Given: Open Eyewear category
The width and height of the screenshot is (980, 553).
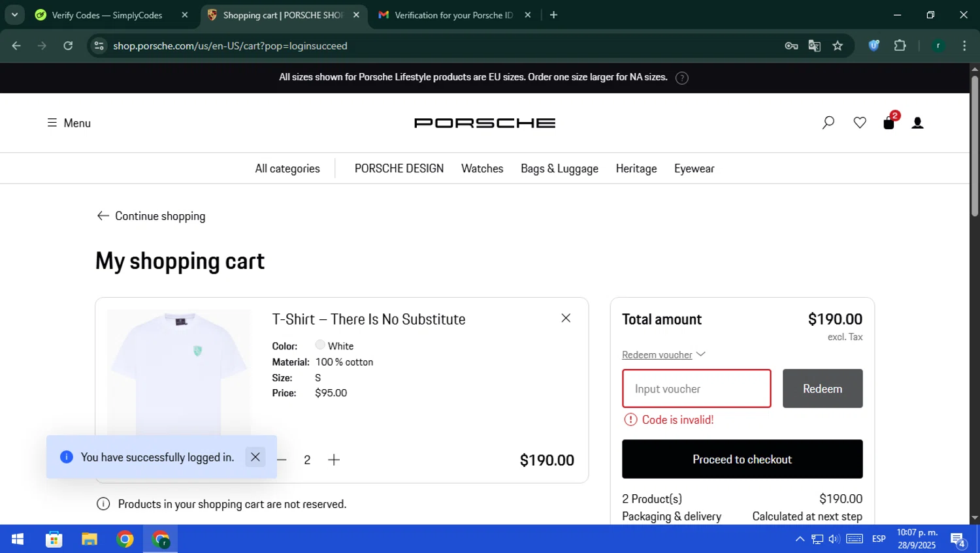Looking at the screenshot, I should click(x=694, y=168).
